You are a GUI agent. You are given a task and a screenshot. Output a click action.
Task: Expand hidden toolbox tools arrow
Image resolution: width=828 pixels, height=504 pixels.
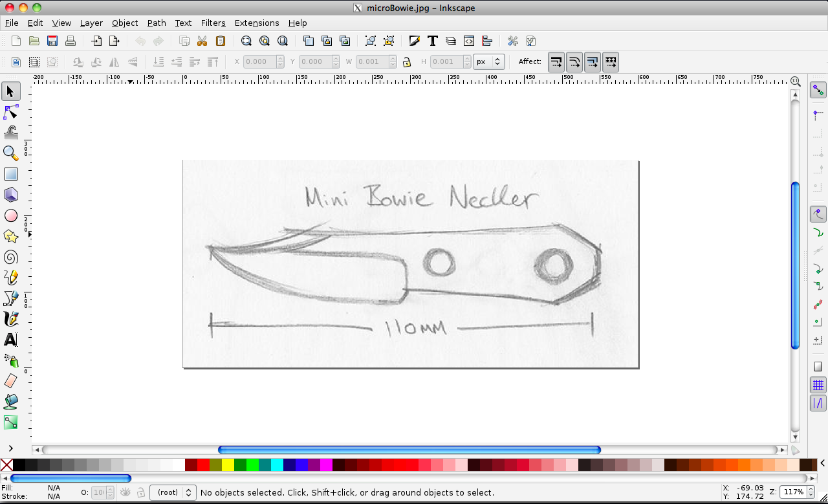[x=11, y=448]
